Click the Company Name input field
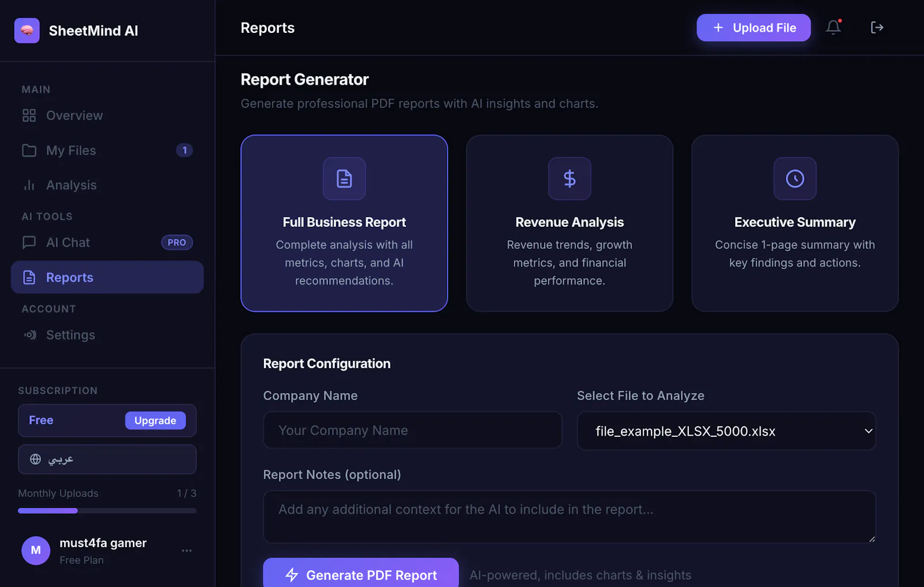924x587 pixels. (x=412, y=430)
